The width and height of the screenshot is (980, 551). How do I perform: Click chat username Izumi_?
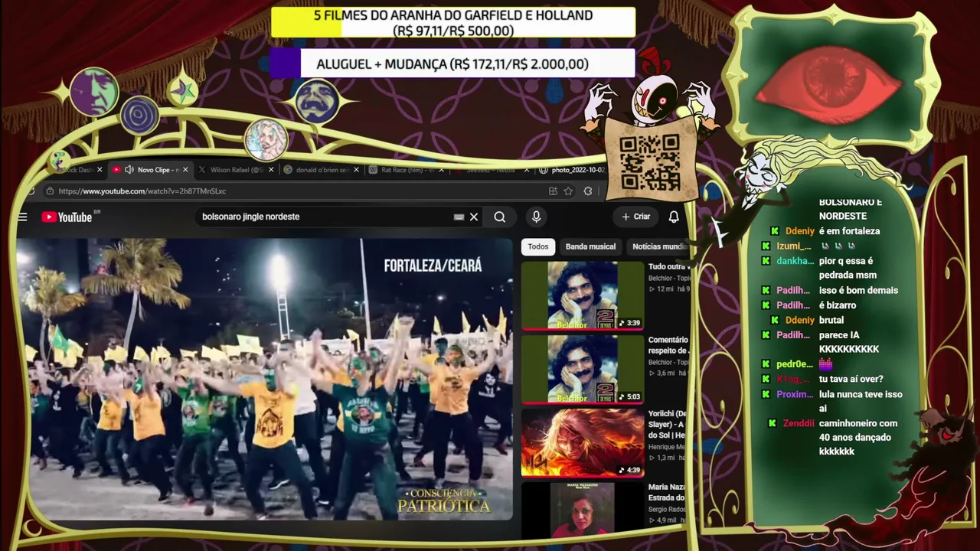coord(794,246)
